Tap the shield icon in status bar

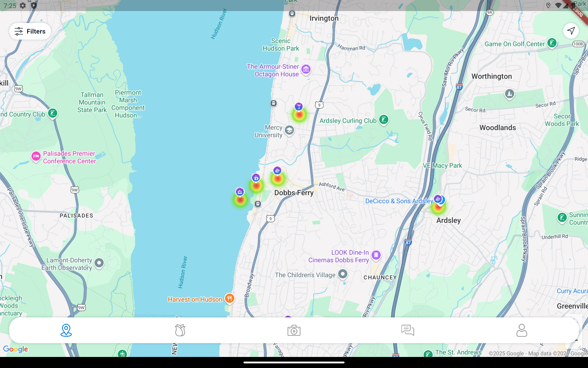tap(34, 6)
